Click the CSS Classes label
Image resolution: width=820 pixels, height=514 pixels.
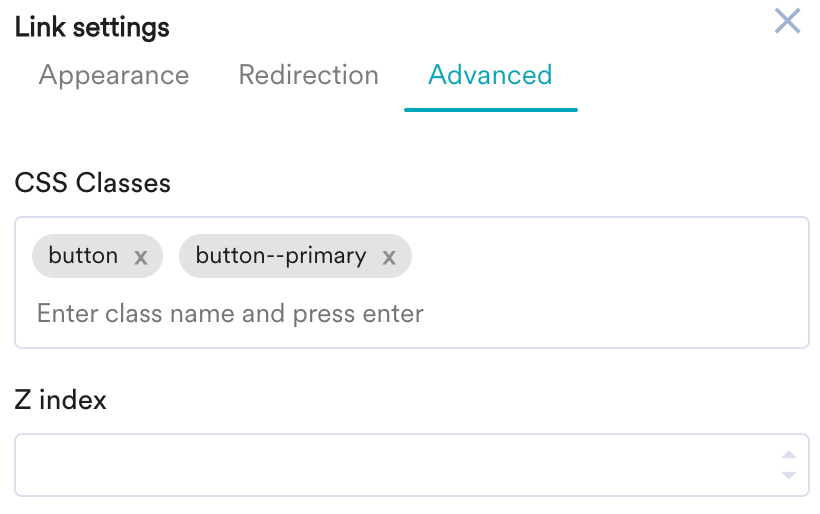[x=92, y=183]
